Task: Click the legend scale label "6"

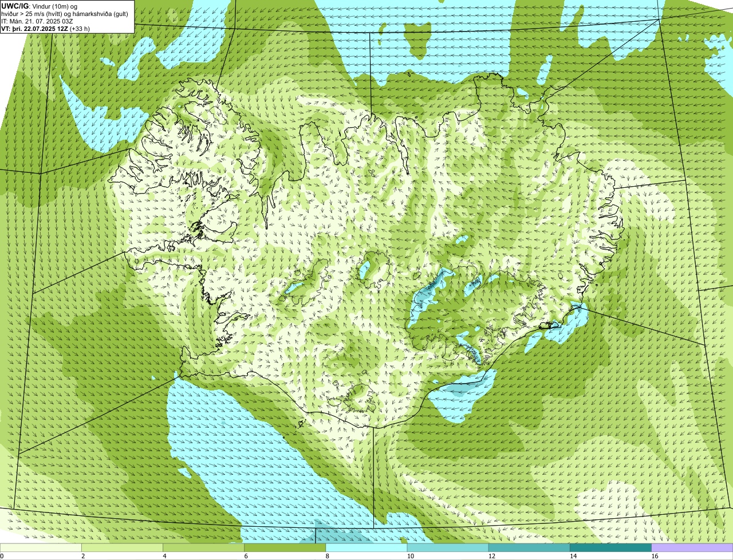Action: point(246,556)
